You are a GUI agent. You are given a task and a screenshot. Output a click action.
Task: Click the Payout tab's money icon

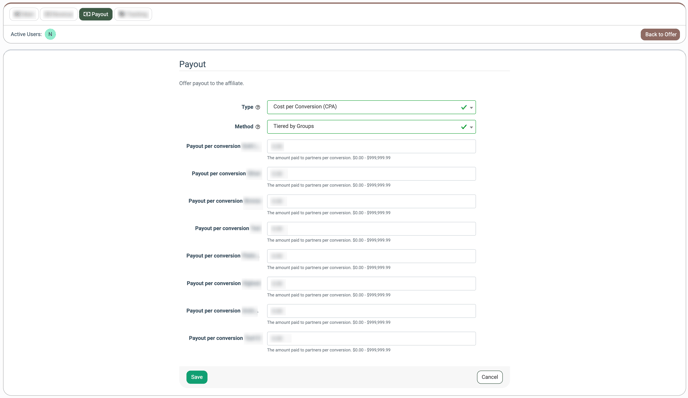[x=87, y=14]
